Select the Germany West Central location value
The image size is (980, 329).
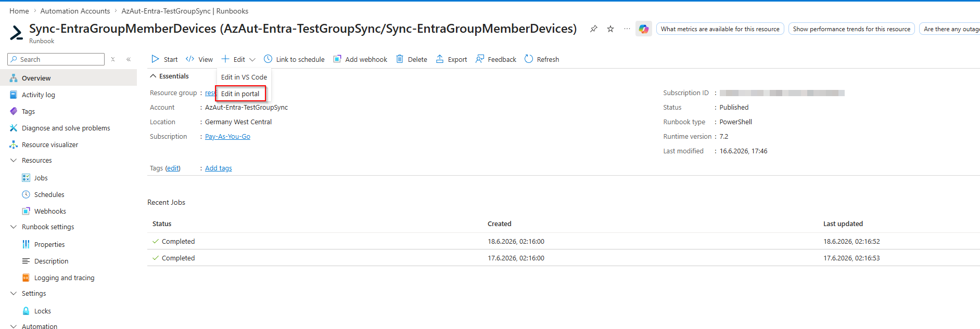click(238, 122)
